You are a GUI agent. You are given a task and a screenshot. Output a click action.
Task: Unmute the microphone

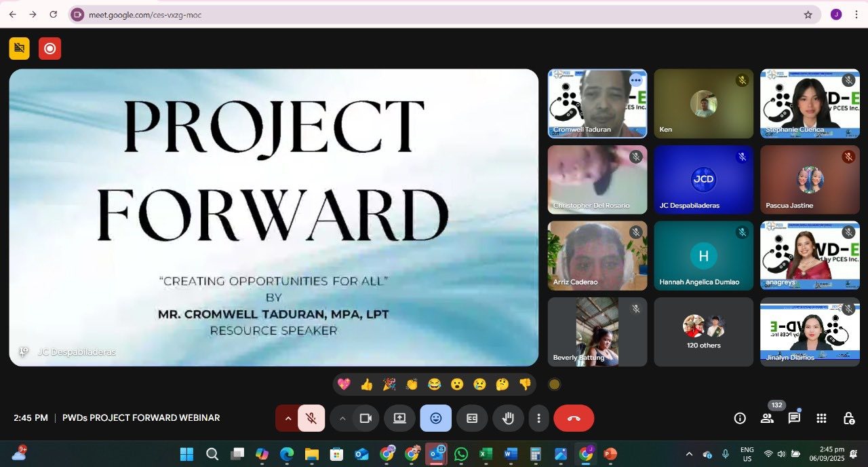pyautogui.click(x=311, y=418)
